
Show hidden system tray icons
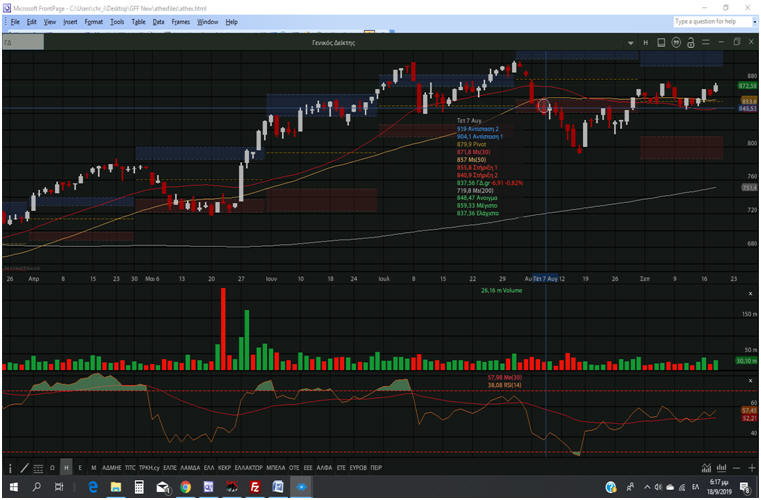(647, 487)
